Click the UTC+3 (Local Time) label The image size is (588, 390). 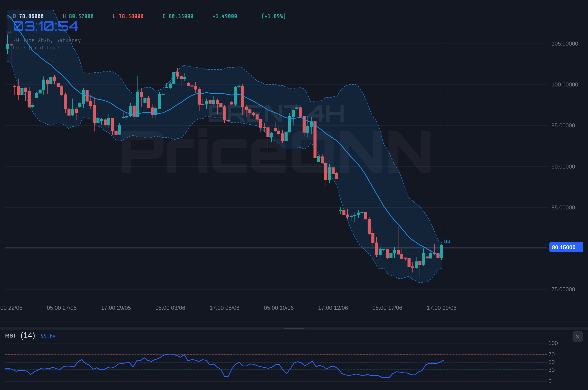36,48
